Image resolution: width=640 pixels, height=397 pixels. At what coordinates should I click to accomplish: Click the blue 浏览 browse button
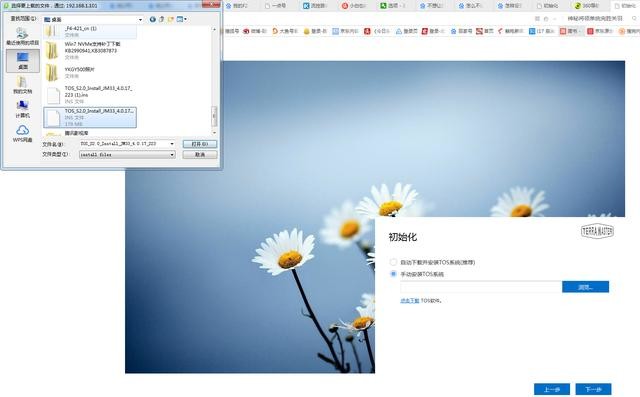[585, 287]
